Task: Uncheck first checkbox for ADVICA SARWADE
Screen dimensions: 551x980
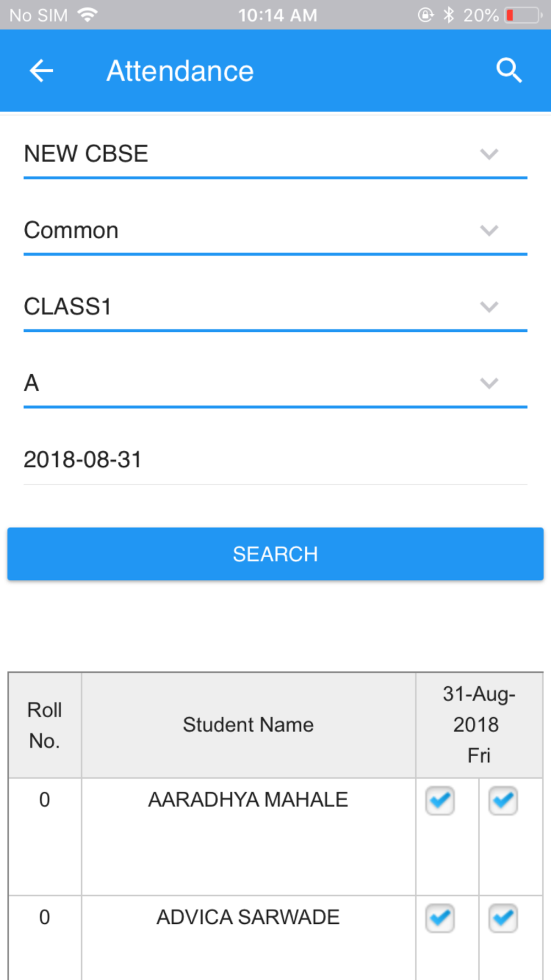Action: click(440, 918)
